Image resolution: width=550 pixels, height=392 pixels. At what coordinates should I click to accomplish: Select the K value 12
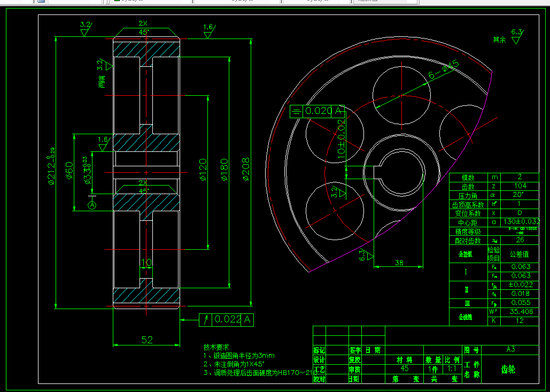point(520,320)
